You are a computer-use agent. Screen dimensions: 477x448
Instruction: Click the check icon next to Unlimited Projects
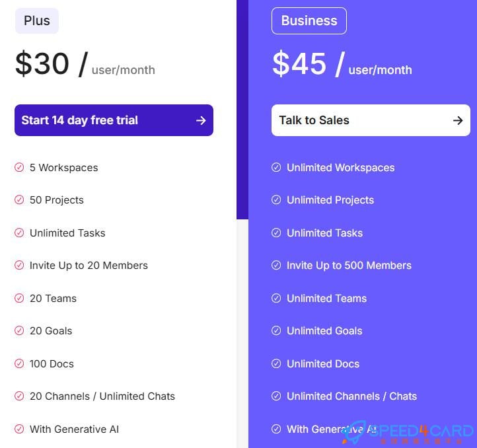[x=276, y=200]
